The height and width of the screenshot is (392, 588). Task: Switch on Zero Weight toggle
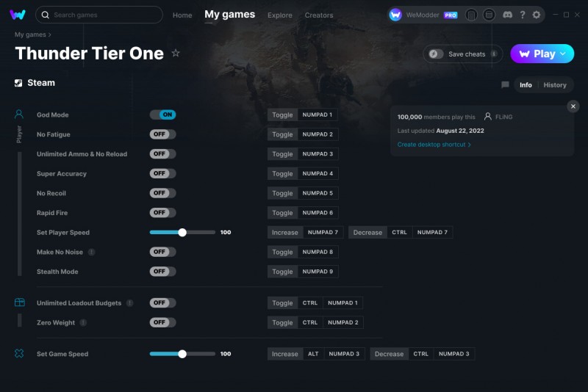click(162, 322)
